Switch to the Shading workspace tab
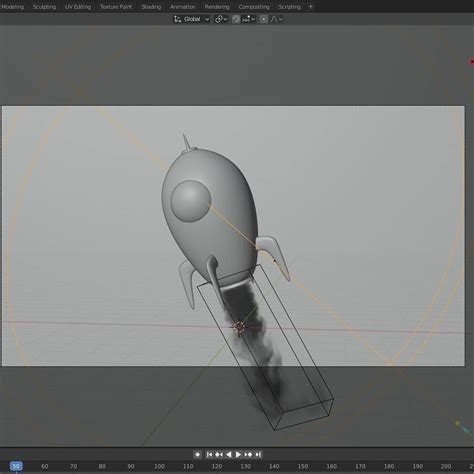The image size is (474, 474). [x=151, y=7]
